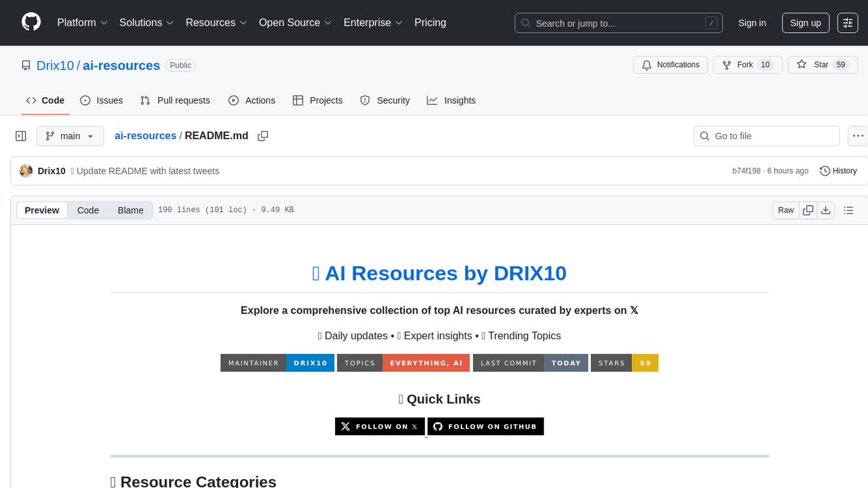Screen dimensions: 868x488
Task: Click the Sign up button
Action: pyautogui.click(x=805, y=23)
